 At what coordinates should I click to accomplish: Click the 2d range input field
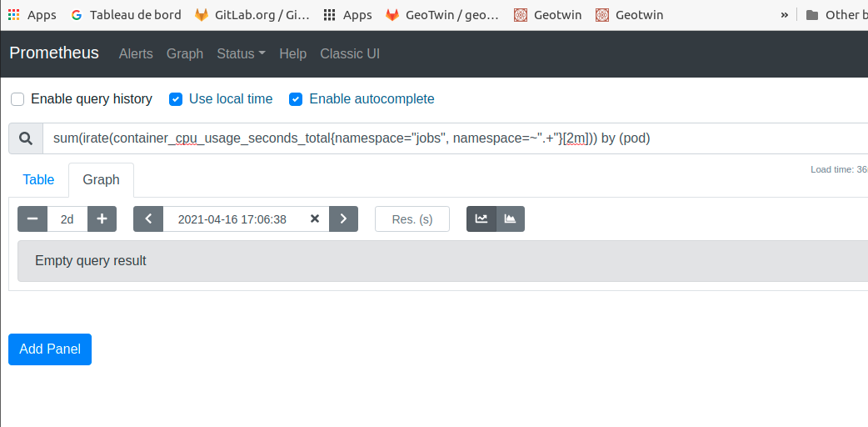click(67, 219)
